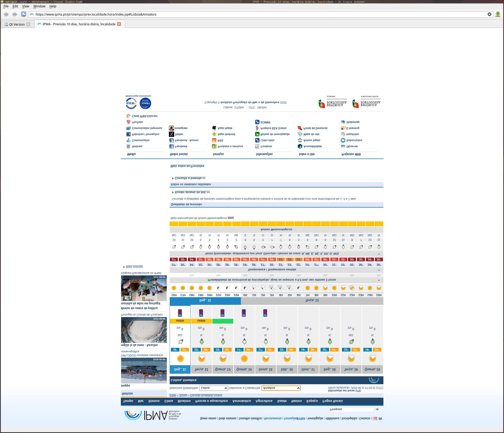The image size is (504, 433).
Task: Select the Sáb., 16 day forecast tab
Action: [287, 369]
